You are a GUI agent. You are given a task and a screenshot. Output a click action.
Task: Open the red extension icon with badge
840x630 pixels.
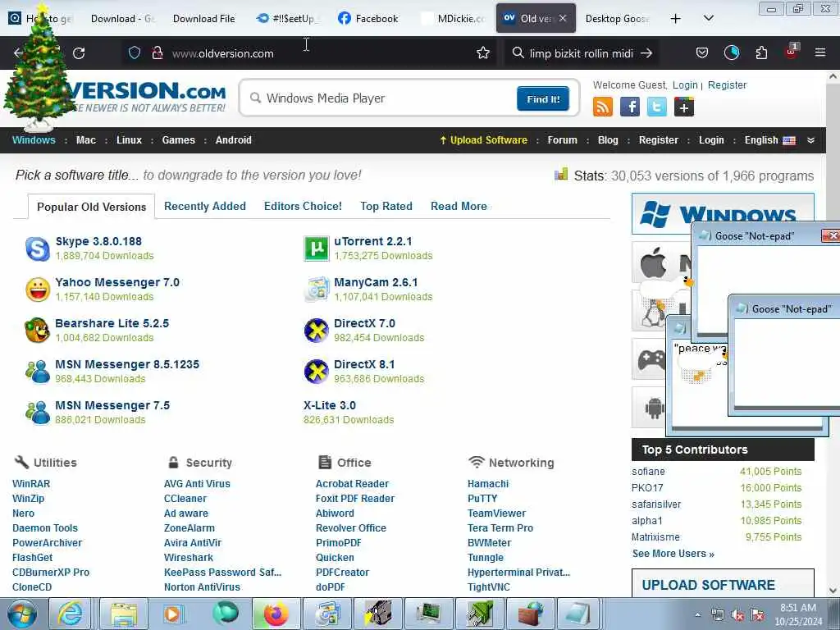(792, 52)
